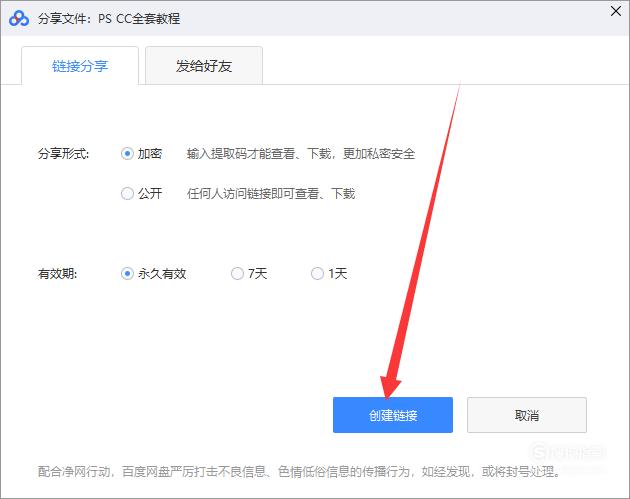This screenshot has width=630, height=499.
Task: Click the 分享形式 label
Action: point(63,153)
